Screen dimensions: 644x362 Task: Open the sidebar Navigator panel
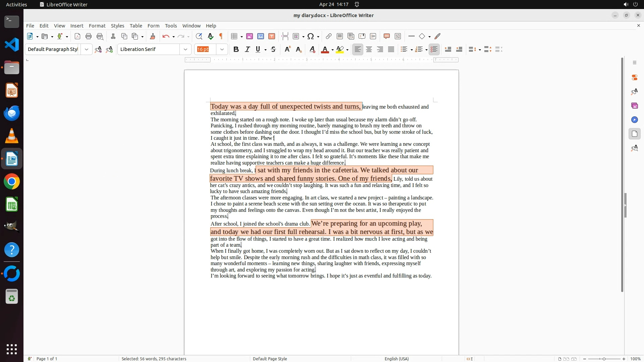click(634, 120)
